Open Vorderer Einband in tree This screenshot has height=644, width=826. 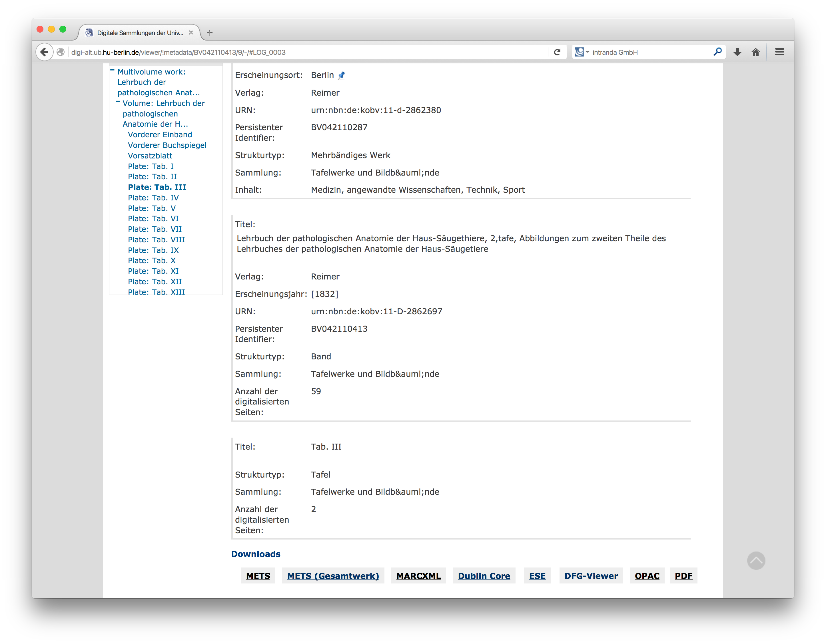coord(160,135)
